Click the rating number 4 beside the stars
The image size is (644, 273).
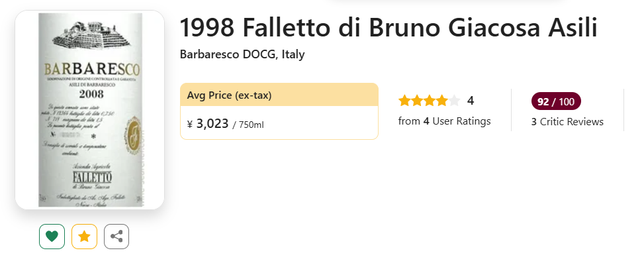(x=471, y=101)
